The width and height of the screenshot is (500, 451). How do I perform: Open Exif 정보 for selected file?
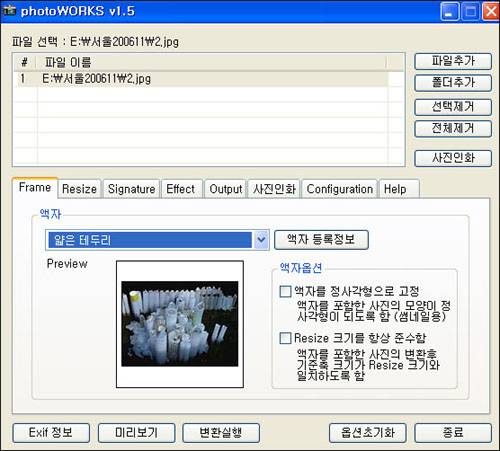point(51,433)
